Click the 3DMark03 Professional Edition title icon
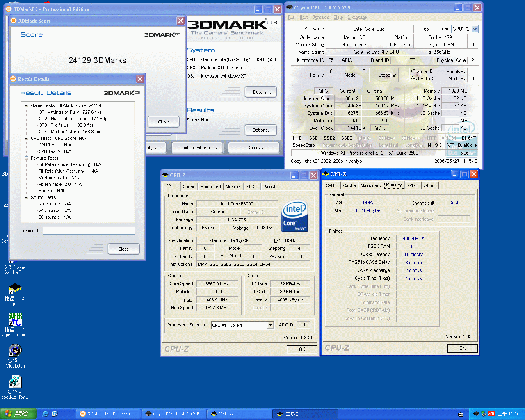Viewport: 525px width, 420px height. coord(9,9)
